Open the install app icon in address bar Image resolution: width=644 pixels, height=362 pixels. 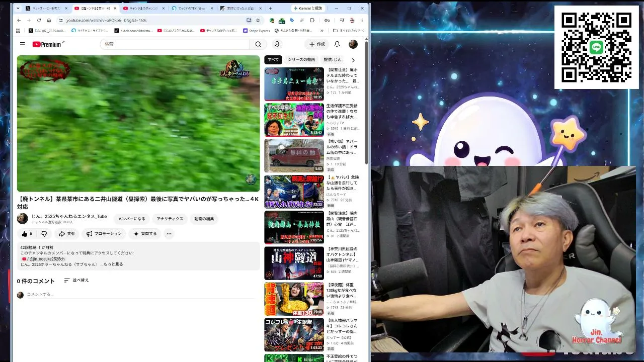tap(249, 20)
